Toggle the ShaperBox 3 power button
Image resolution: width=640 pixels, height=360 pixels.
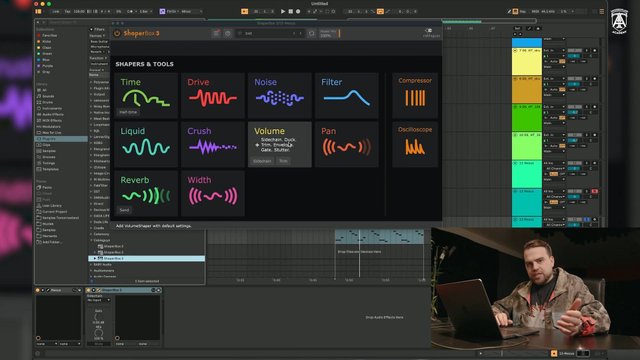pyautogui.click(x=117, y=33)
